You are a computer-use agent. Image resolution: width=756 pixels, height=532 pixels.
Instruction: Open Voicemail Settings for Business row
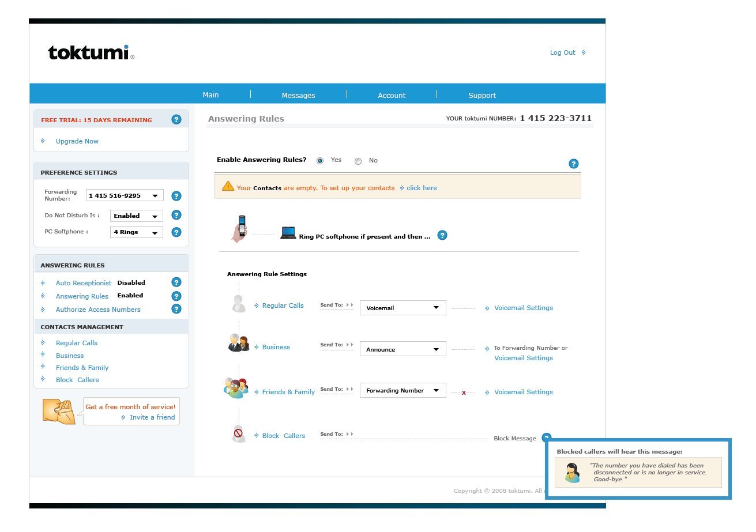[524, 358]
